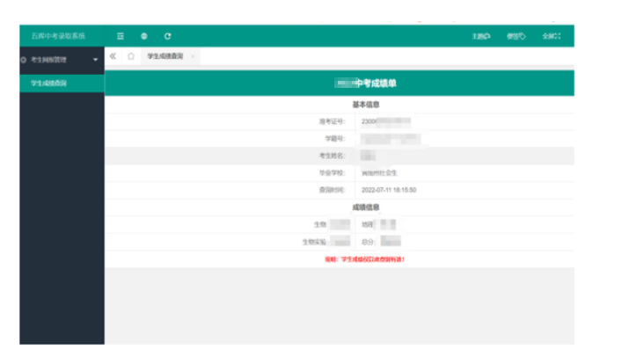Image resolution: width=622 pixels, height=364 pixels.
Task: Close the 学生成绩查询 tab
Action: 193,56
